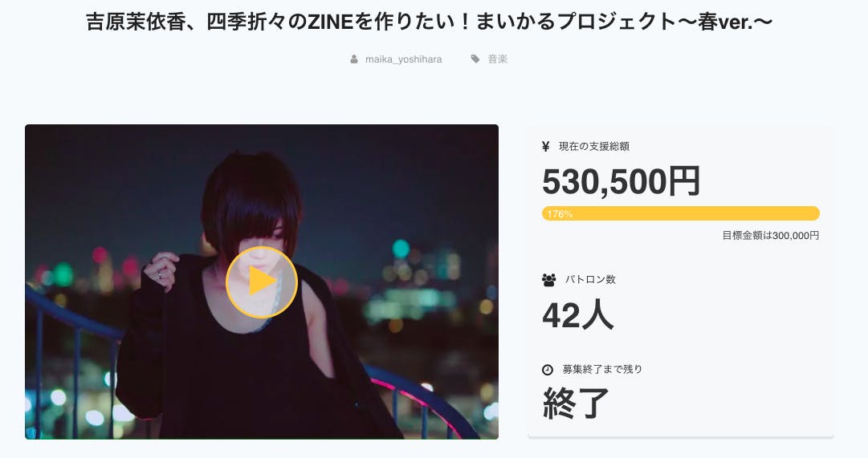Click the tag icon beside 音楽

point(475,59)
